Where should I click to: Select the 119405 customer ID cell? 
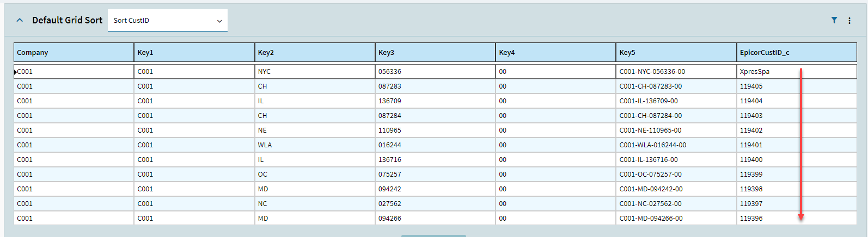tap(797, 86)
